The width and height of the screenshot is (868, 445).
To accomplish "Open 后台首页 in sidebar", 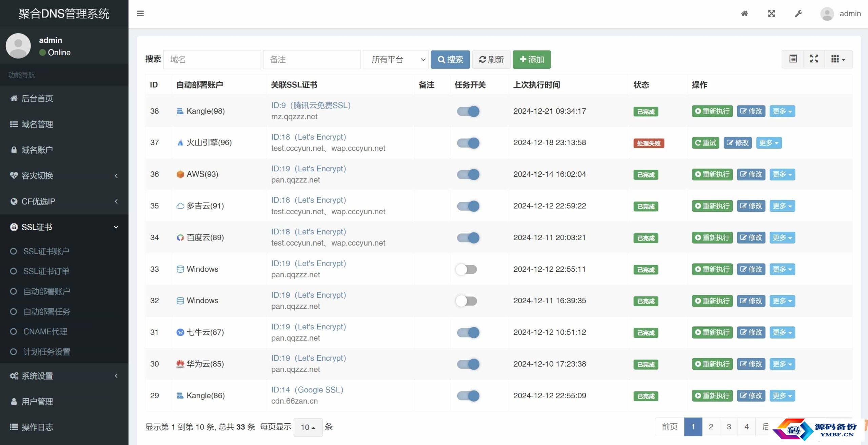I will click(x=64, y=98).
